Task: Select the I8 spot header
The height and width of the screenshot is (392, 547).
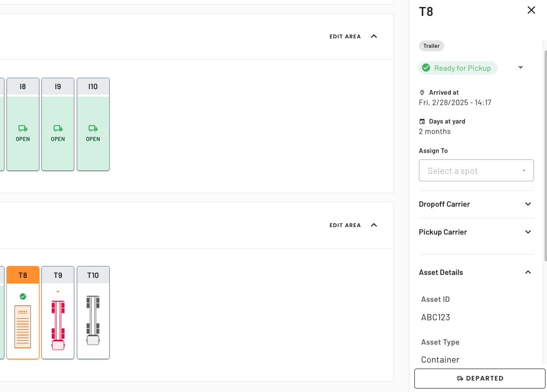Action: 22,86
